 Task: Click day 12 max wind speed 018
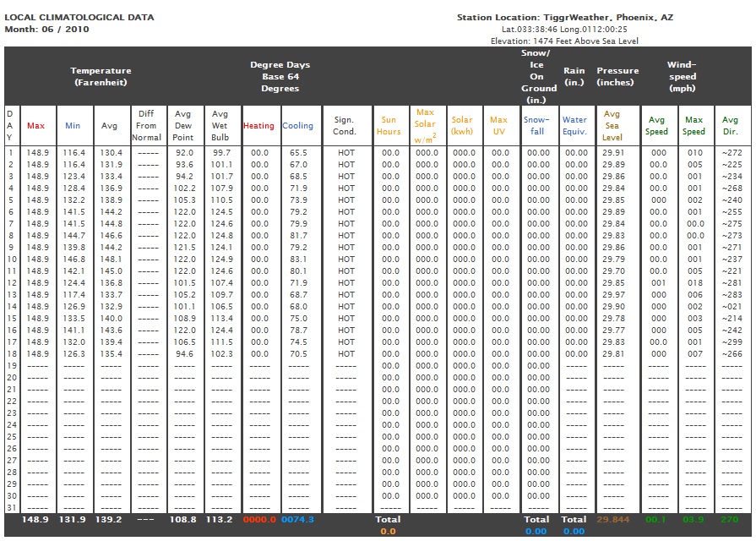[695, 283]
